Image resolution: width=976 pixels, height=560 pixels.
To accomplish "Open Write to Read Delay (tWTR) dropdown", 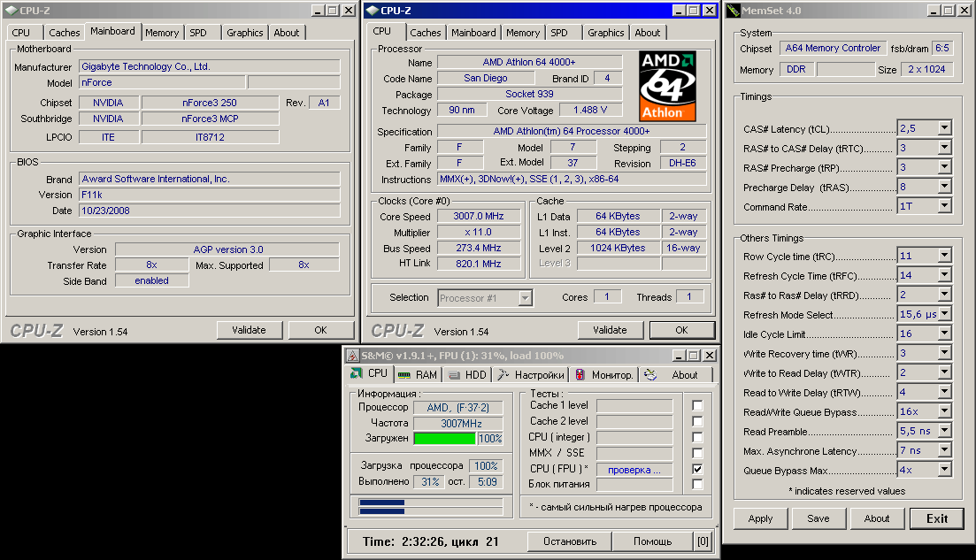I will [x=944, y=372].
